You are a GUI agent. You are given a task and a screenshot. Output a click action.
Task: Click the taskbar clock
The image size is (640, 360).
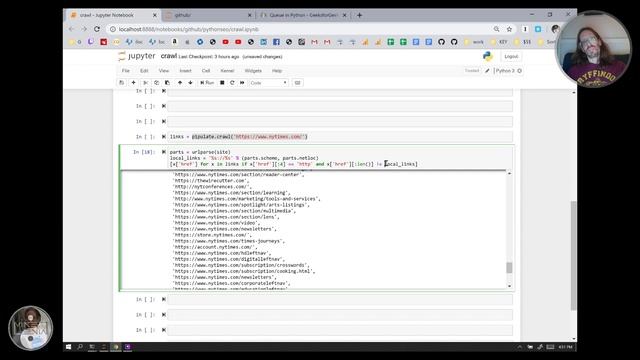tap(565, 347)
